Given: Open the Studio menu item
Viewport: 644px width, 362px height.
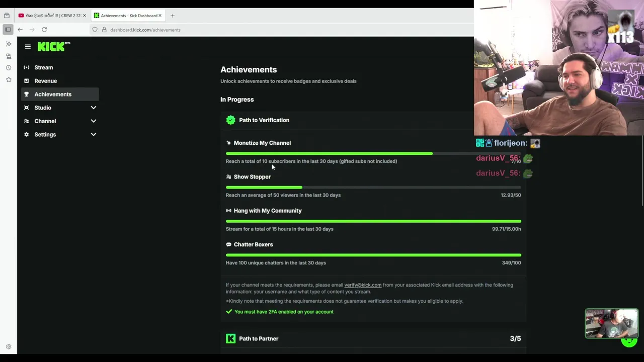Looking at the screenshot, I should point(60,108).
